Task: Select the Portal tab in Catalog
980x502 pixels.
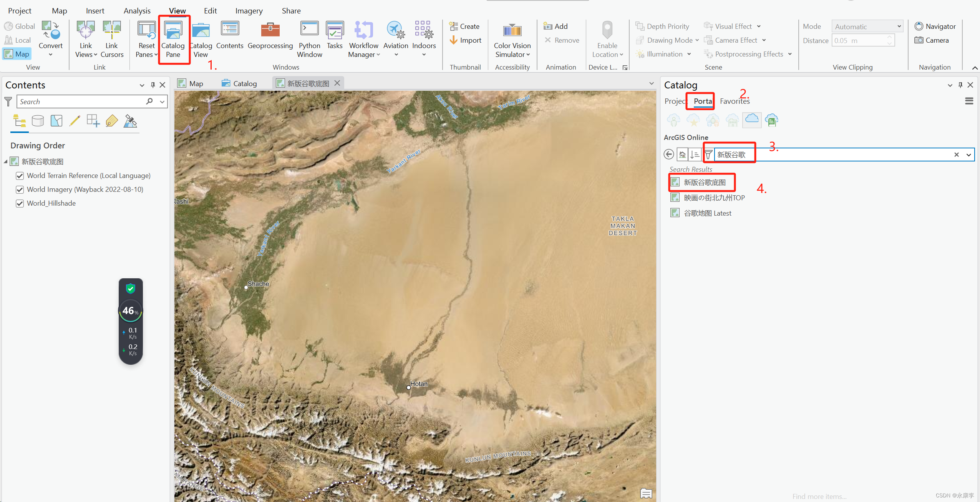Action: coord(702,101)
